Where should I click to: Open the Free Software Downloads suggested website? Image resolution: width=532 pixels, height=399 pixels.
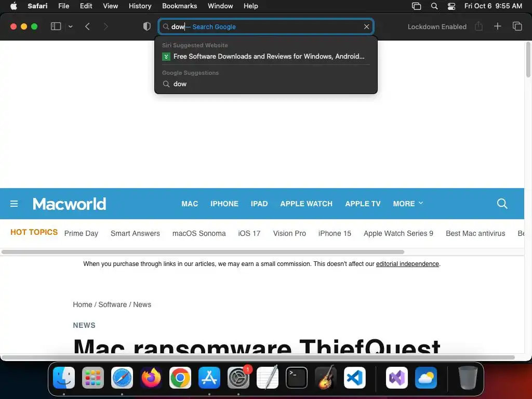266,56
